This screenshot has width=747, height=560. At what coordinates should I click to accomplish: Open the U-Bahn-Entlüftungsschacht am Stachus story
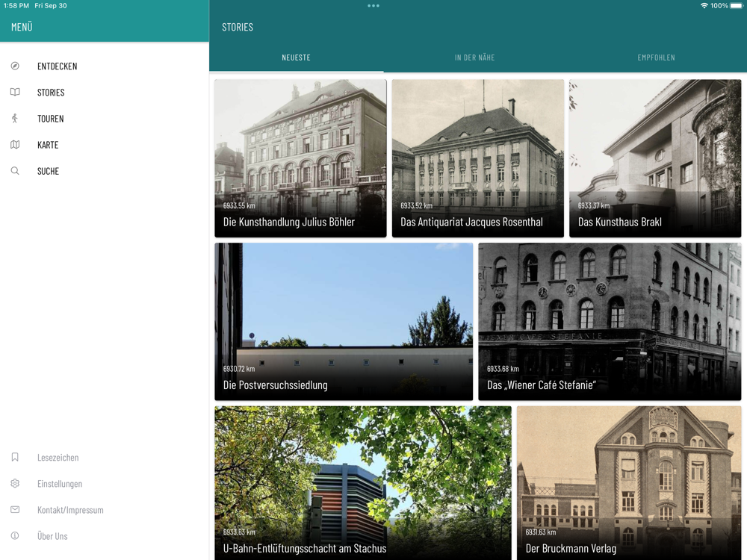[363, 483]
